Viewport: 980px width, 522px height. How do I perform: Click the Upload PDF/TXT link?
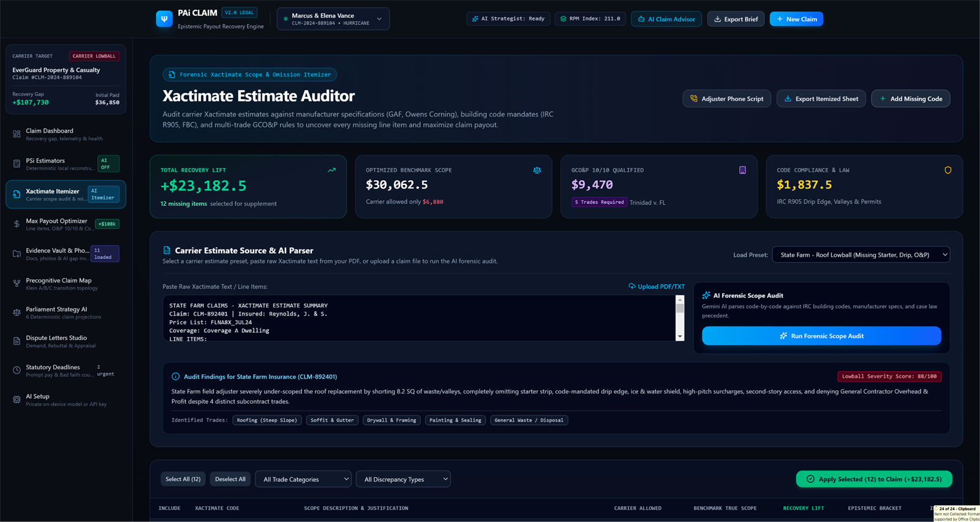(657, 287)
